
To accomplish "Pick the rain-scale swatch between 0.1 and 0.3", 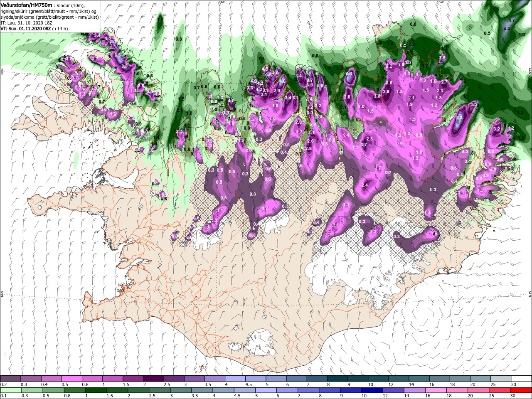I will tap(10, 390).
